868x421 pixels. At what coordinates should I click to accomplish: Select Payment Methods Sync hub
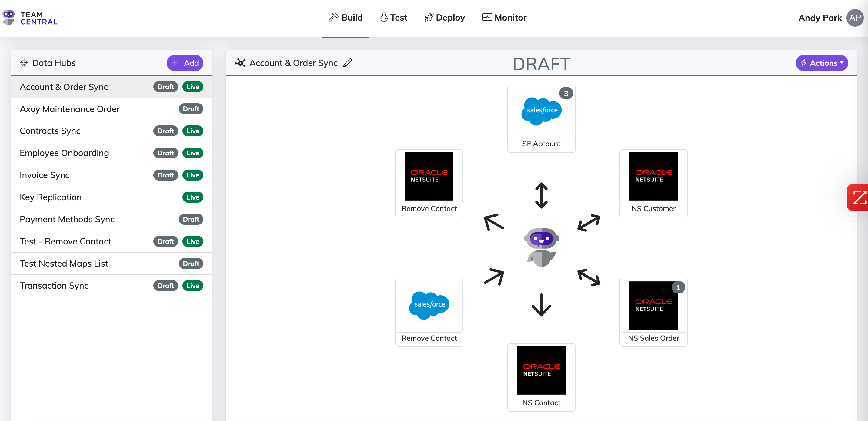(67, 219)
